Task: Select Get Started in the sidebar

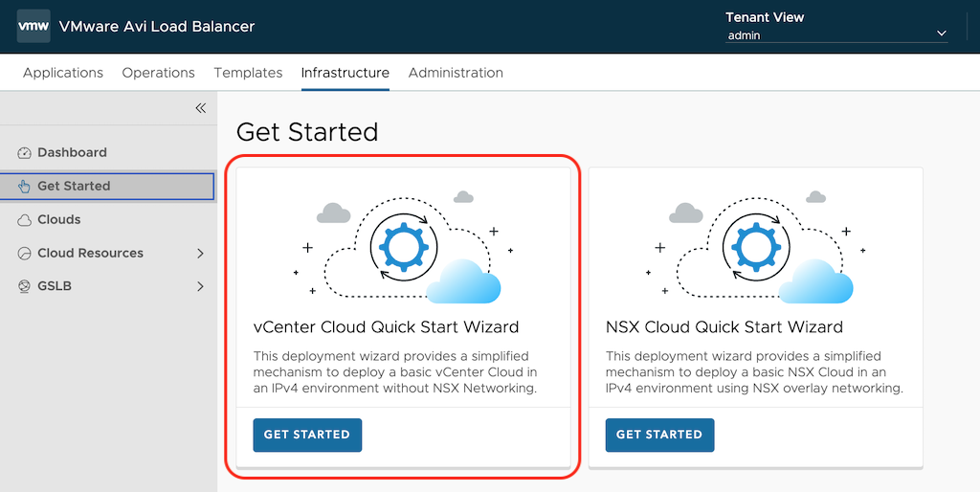Action: (x=107, y=187)
